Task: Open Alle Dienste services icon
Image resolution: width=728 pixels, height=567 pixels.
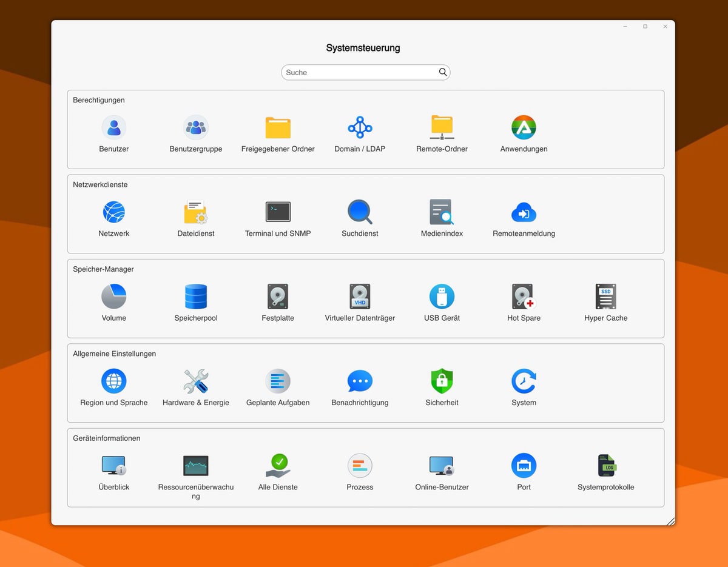Action: coord(278,466)
